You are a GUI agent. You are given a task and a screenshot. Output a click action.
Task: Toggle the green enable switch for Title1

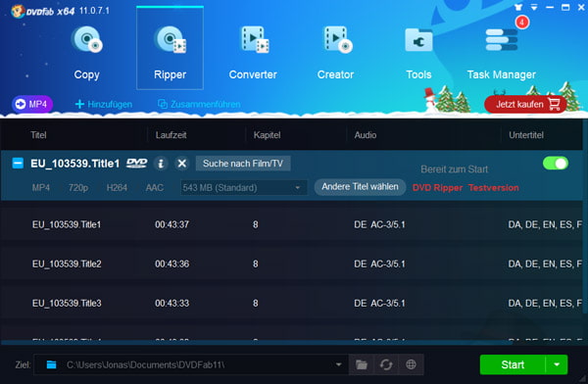(556, 164)
